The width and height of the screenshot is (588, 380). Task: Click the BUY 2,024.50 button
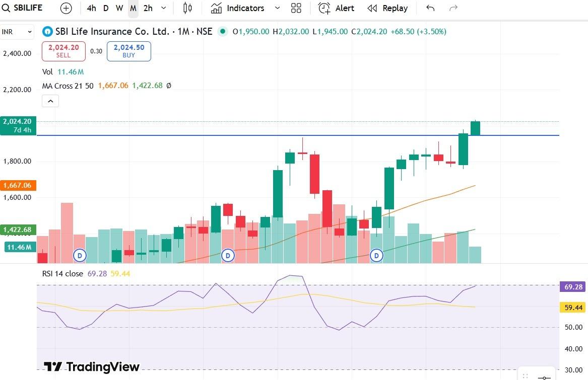click(x=128, y=51)
